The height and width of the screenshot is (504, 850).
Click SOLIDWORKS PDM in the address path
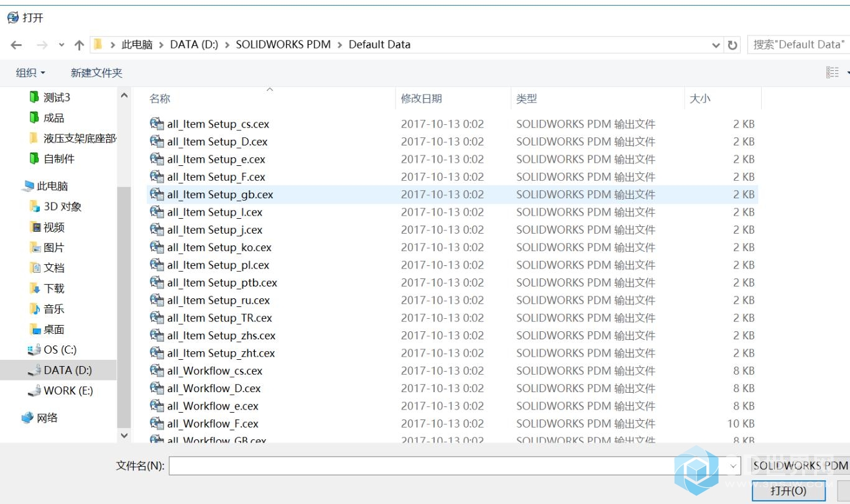pyautogui.click(x=284, y=45)
